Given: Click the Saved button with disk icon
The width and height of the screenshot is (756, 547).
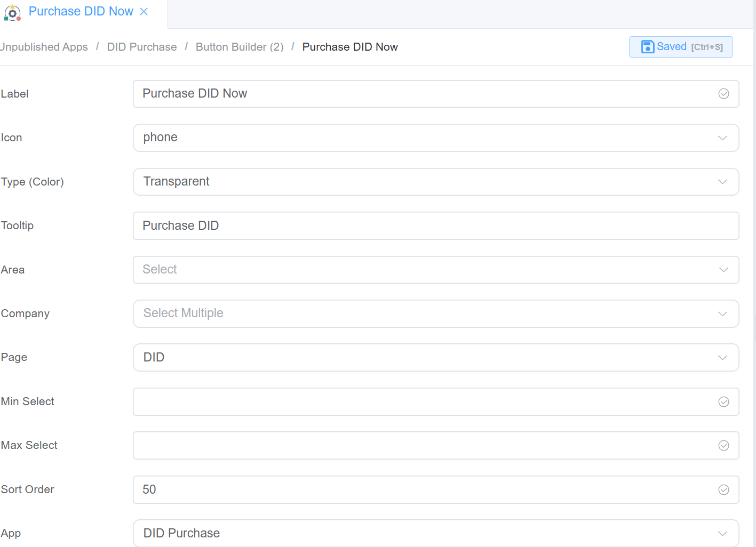Looking at the screenshot, I should (680, 47).
